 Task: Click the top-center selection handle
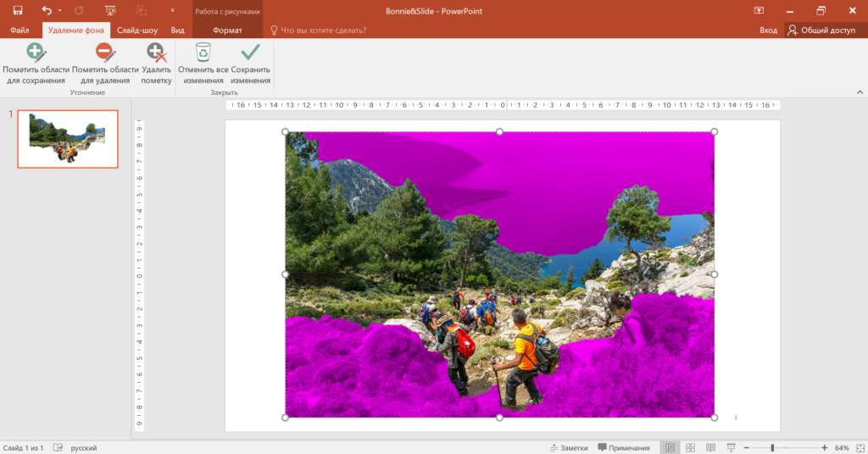pyautogui.click(x=499, y=131)
